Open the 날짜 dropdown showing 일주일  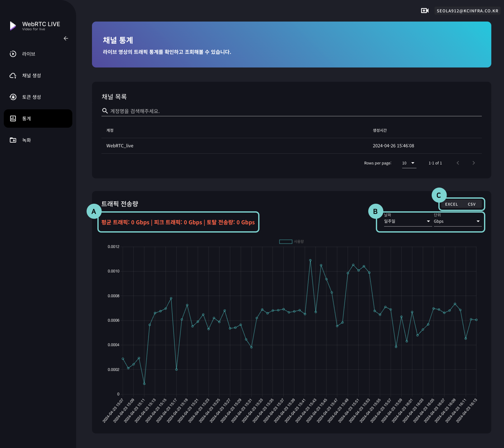pos(407,221)
